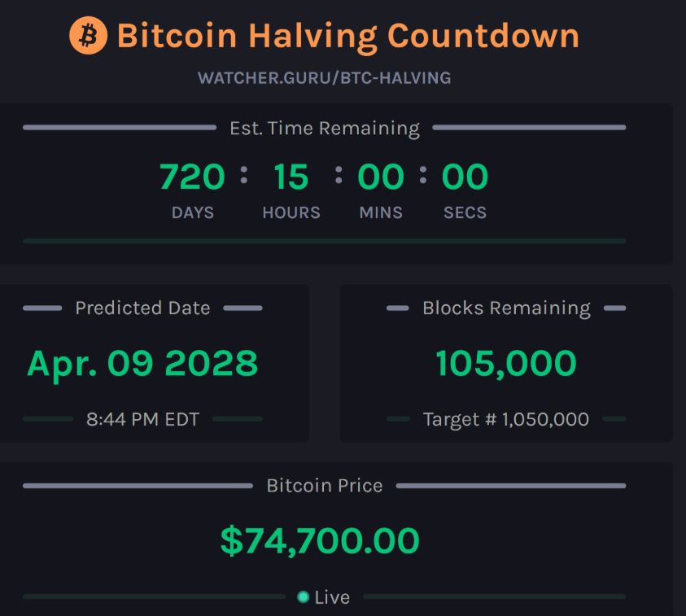
Task: Click the DAYS label under the timer
Action: pyautogui.click(x=192, y=213)
